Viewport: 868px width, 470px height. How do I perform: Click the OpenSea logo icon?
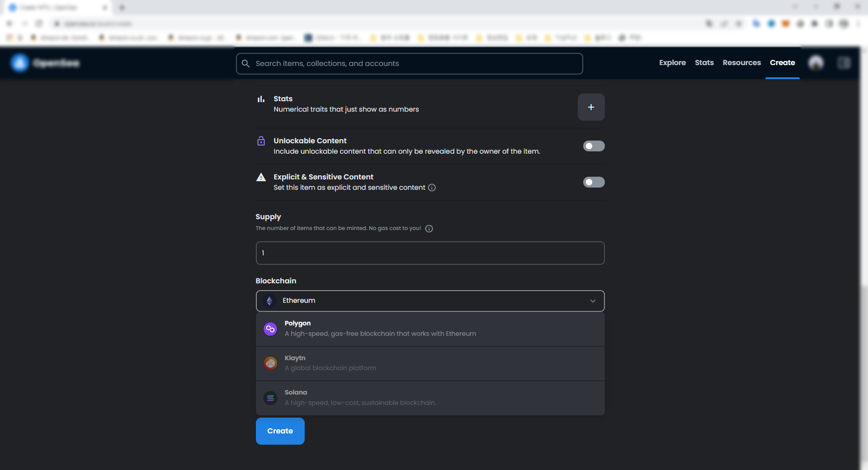point(19,63)
